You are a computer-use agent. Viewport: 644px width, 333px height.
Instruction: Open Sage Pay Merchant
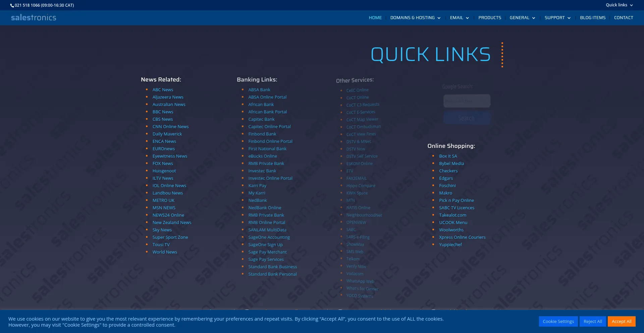coord(268,252)
